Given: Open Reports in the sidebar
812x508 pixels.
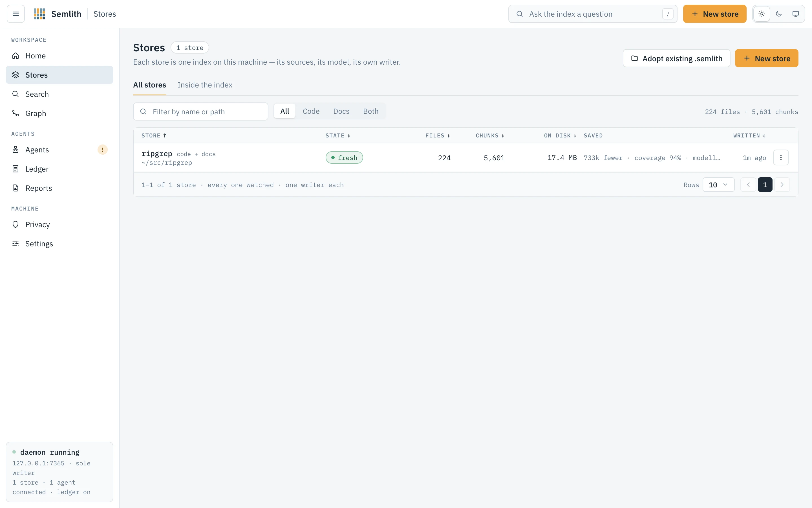Looking at the screenshot, I should coord(59,188).
